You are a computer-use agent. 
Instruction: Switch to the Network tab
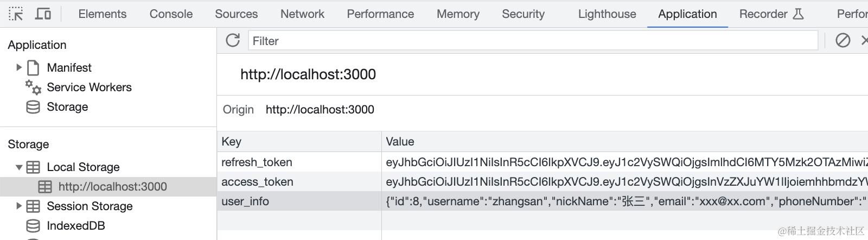coord(302,14)
